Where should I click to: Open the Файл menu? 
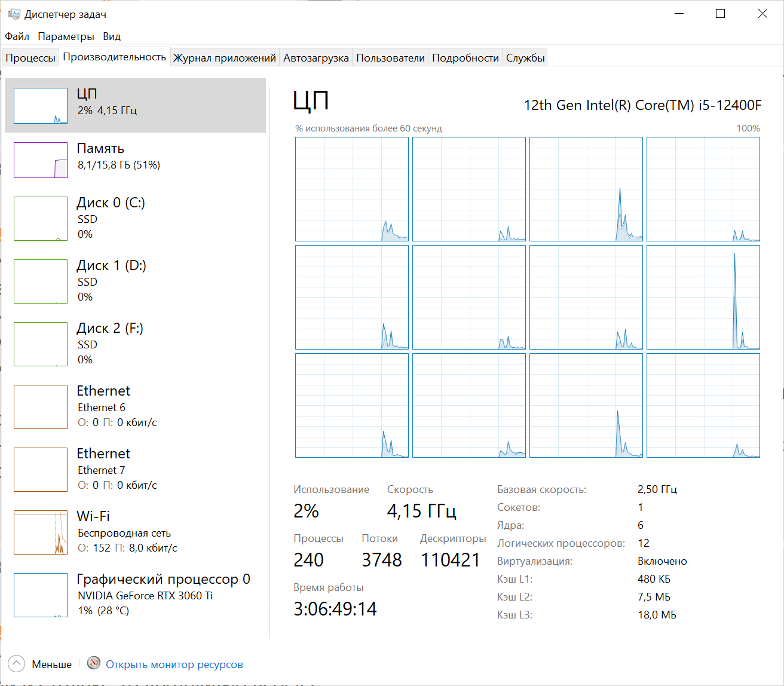(17, 36)
